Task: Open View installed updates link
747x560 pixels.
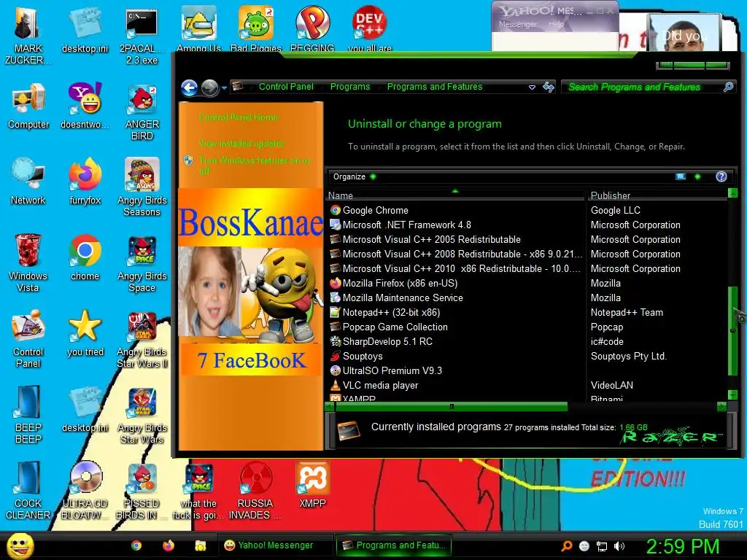Action: coord(241,144)
